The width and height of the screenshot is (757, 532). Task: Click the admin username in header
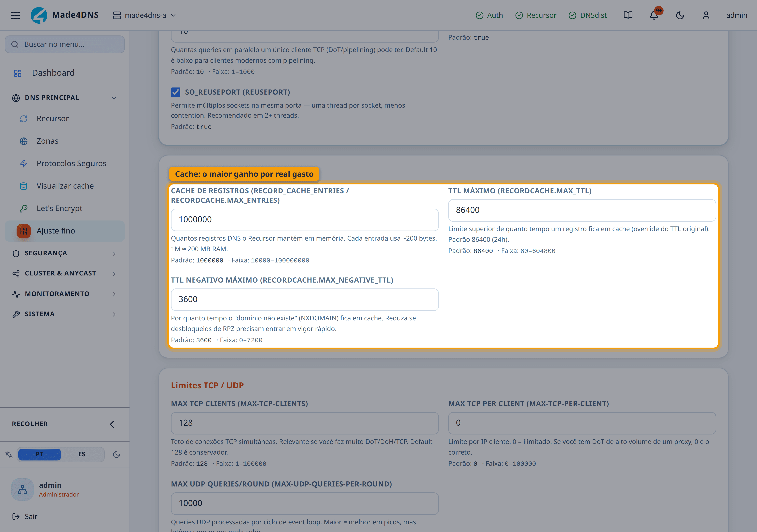(736, 16)
